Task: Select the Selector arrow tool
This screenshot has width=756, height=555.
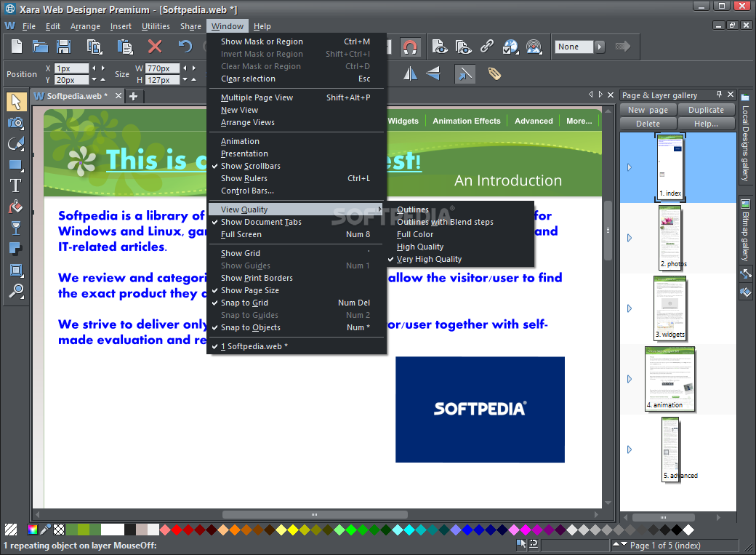Action: (x=16, y=101)
